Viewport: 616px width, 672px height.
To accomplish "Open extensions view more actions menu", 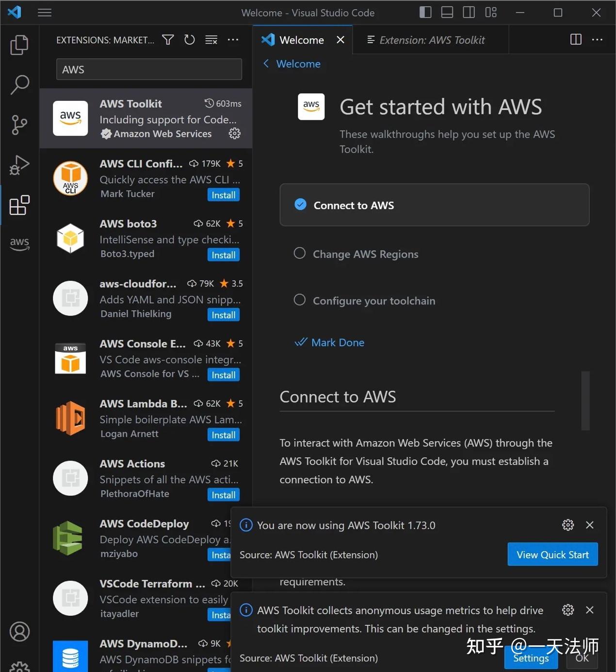I will pyautogui.click(x=233, y=40).
